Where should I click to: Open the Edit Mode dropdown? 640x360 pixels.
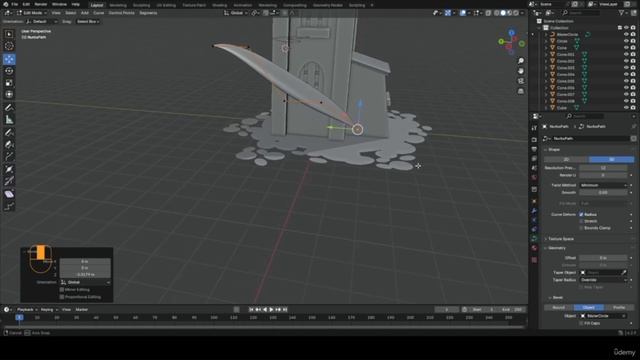[x=31, y=13]
